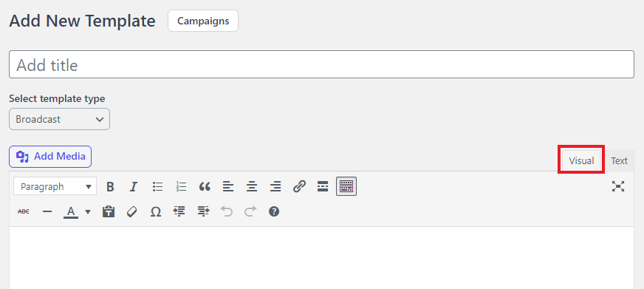
Task: Apply Blockquote formatting
Action: click(205, 187)
